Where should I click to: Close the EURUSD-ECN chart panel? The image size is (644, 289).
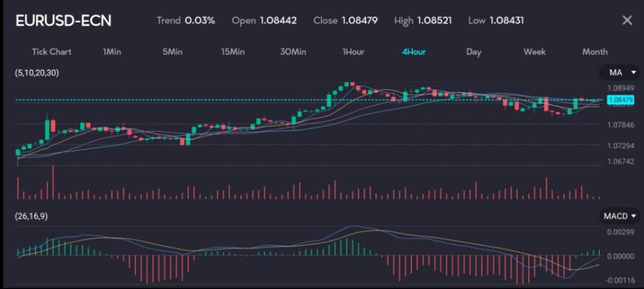[626, 20]
